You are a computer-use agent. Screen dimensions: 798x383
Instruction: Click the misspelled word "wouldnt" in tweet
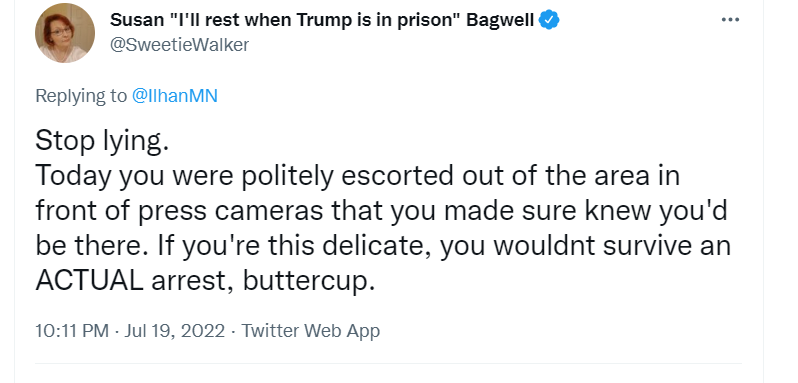point(544,246)
